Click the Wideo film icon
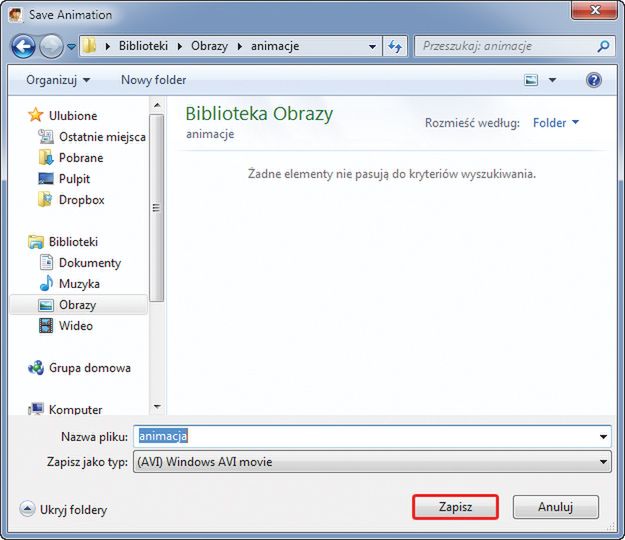This screenshot has width=625, height=540. click(46, 326)
